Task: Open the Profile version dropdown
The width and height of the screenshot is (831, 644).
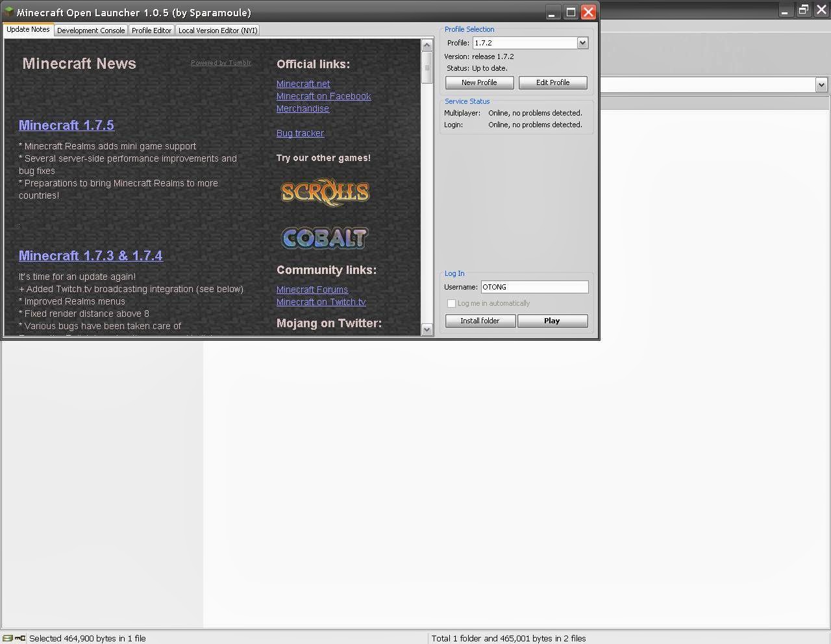Action: [583, 42]
